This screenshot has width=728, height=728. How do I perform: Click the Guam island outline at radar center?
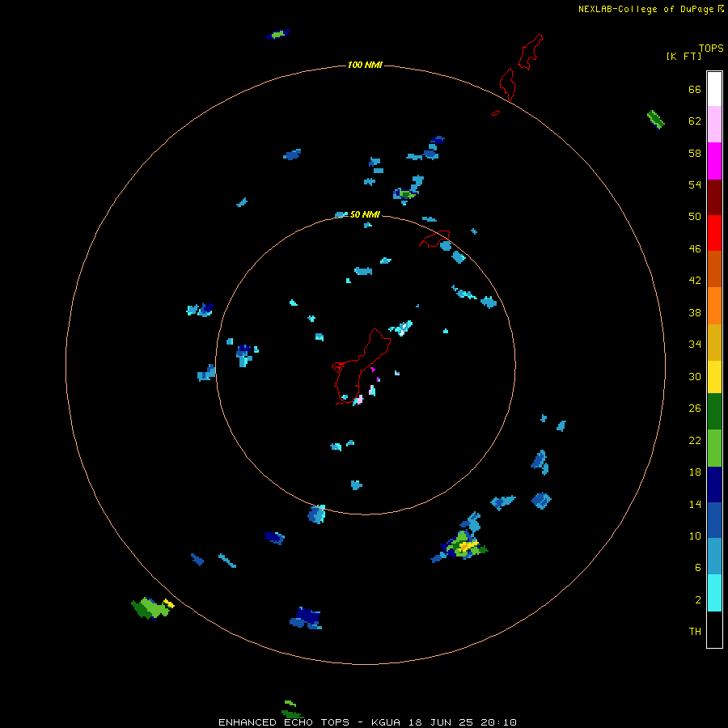coord(362,366)
